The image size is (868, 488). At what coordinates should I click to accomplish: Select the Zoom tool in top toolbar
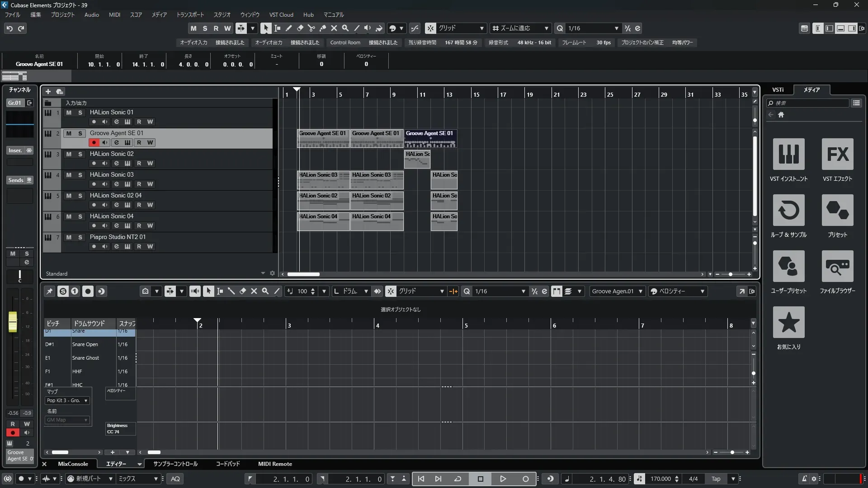[x=345, y=28]
